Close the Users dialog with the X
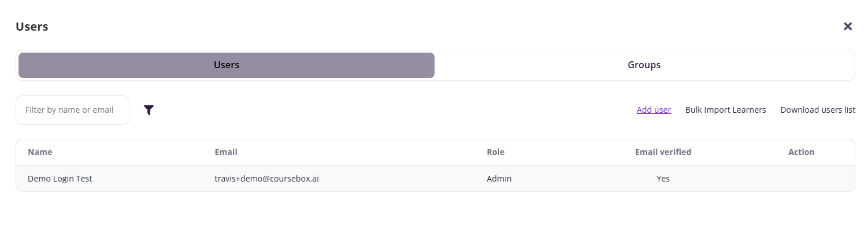Screen dimensions: 868x233 point(848,26)
